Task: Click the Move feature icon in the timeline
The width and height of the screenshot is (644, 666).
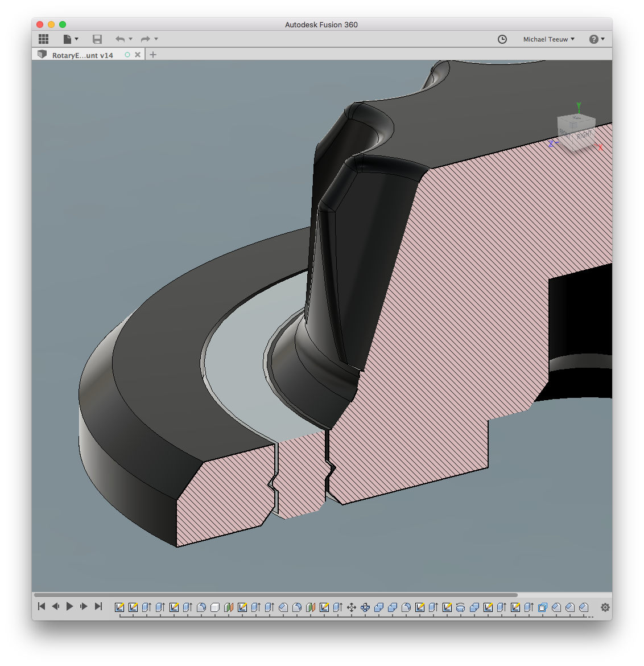Action: [x=352, y=607]
